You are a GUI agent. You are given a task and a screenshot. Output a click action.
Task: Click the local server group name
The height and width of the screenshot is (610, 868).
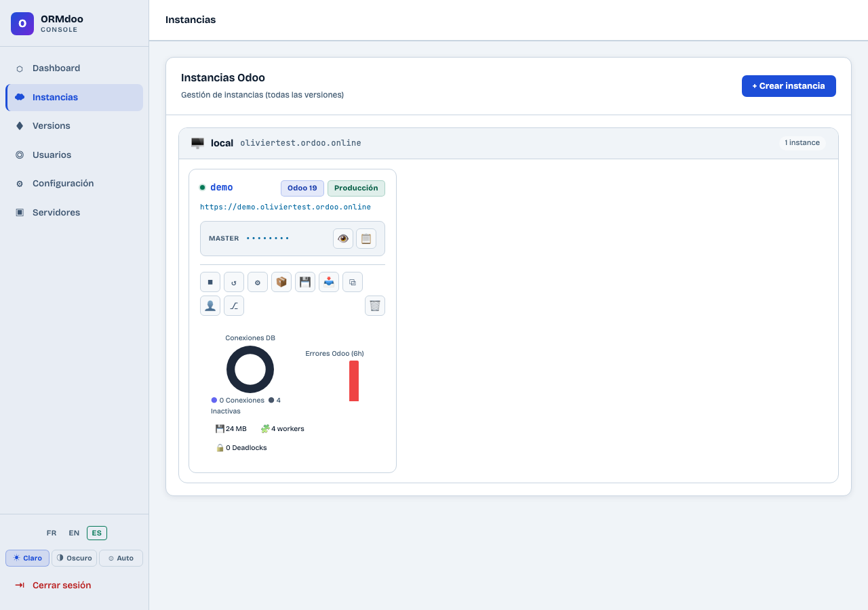(x=222, y=143)
